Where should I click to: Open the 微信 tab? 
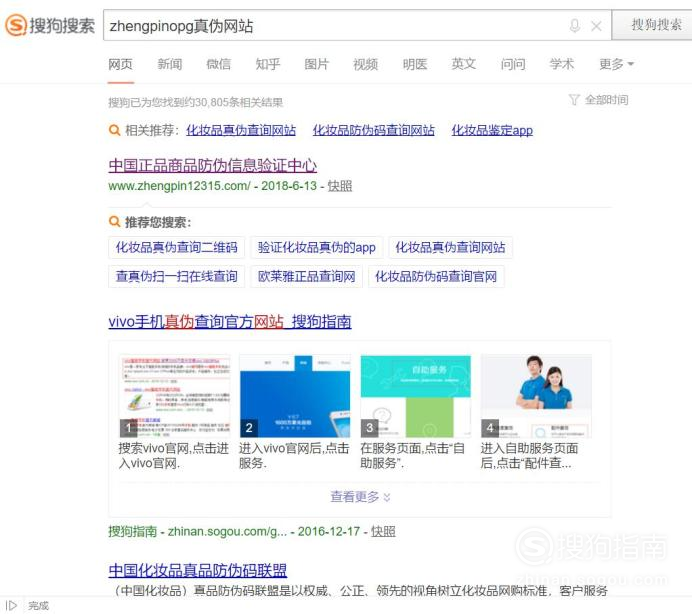[x=218, y=64]
